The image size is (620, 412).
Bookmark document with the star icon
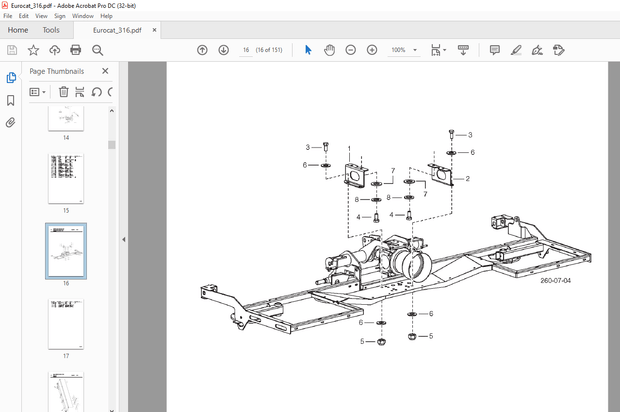[x=33, y=50]
